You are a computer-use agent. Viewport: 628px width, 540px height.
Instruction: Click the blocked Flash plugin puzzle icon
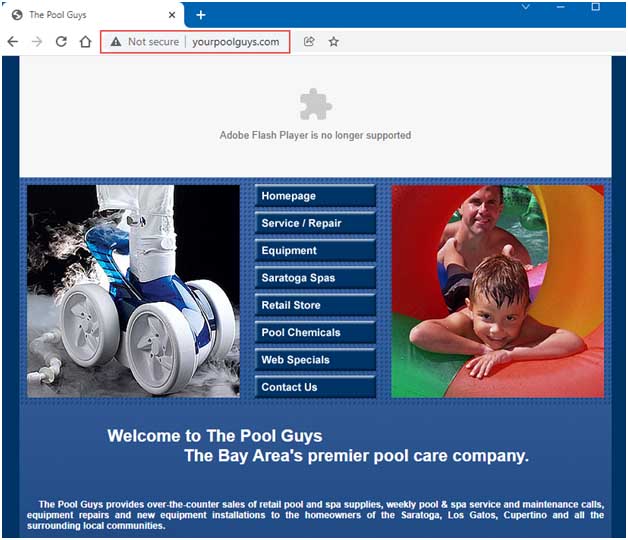tap(316, 104)
